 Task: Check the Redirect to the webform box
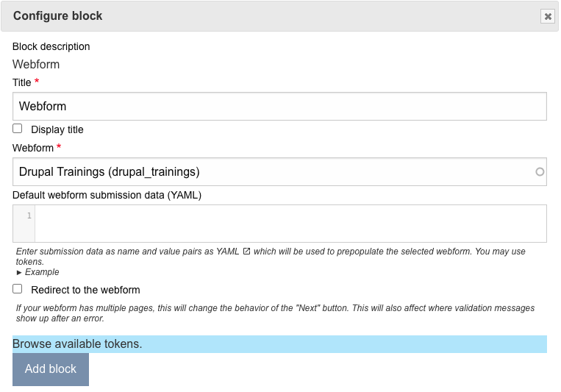[18, 289]
